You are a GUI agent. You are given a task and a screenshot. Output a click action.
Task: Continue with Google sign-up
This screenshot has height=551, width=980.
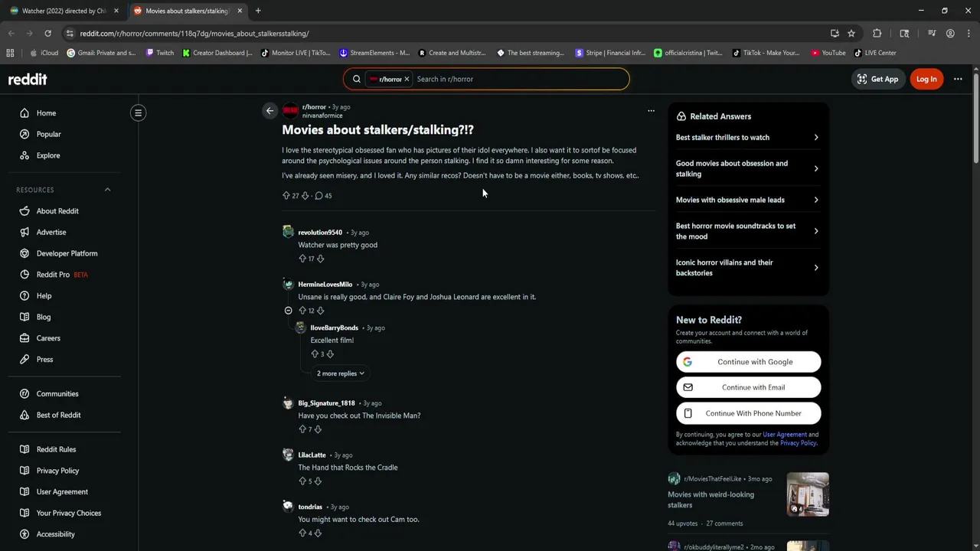coord(748,362)
